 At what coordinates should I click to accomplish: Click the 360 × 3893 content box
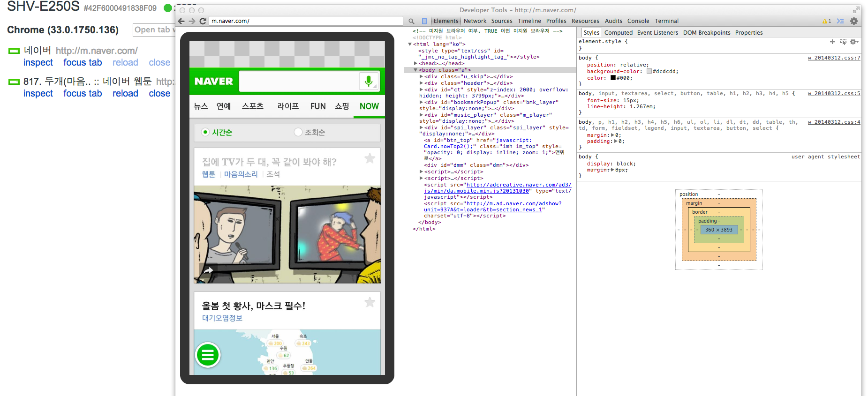(718, 230)
